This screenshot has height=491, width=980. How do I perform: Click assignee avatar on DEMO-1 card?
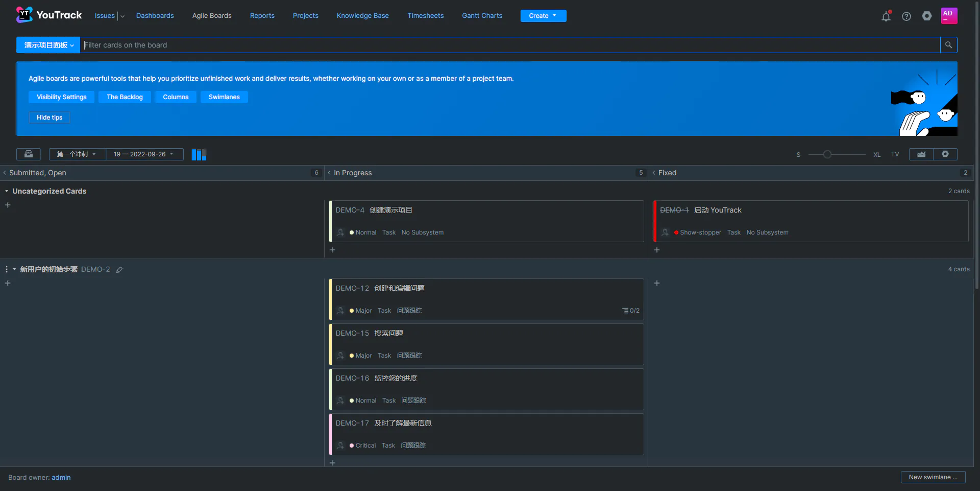click(665, 232)
